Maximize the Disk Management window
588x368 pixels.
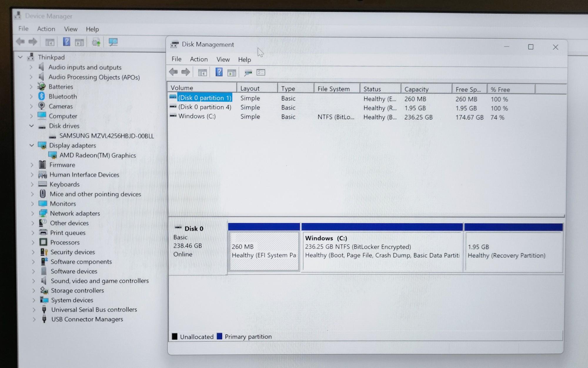pos(531,47)
